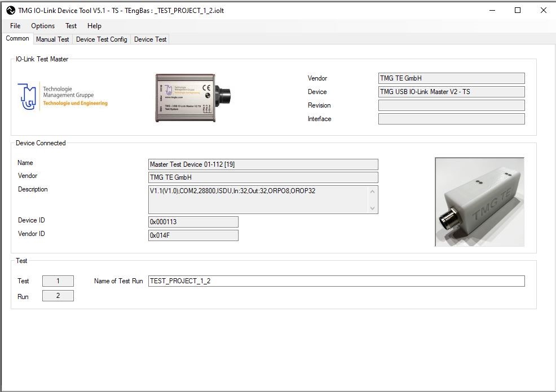This screenshot has width=556, height=392.
Task: Click the Device ID field
Action: tap(193, 222)
